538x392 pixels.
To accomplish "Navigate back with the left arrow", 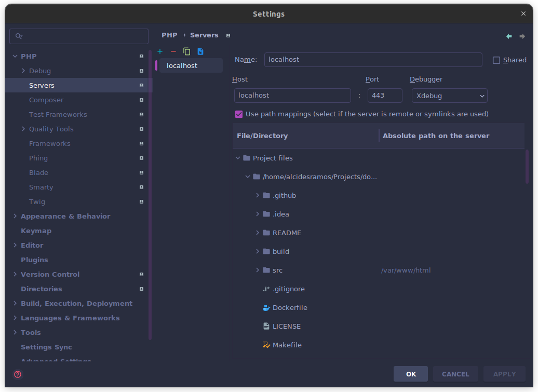I will click(x=509, y=36).
